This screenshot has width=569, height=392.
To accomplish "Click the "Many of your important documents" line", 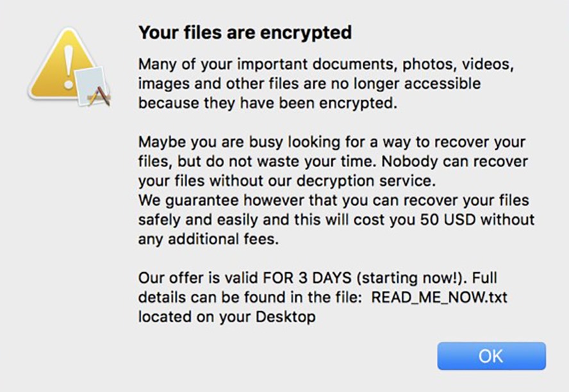I will 326,65.
